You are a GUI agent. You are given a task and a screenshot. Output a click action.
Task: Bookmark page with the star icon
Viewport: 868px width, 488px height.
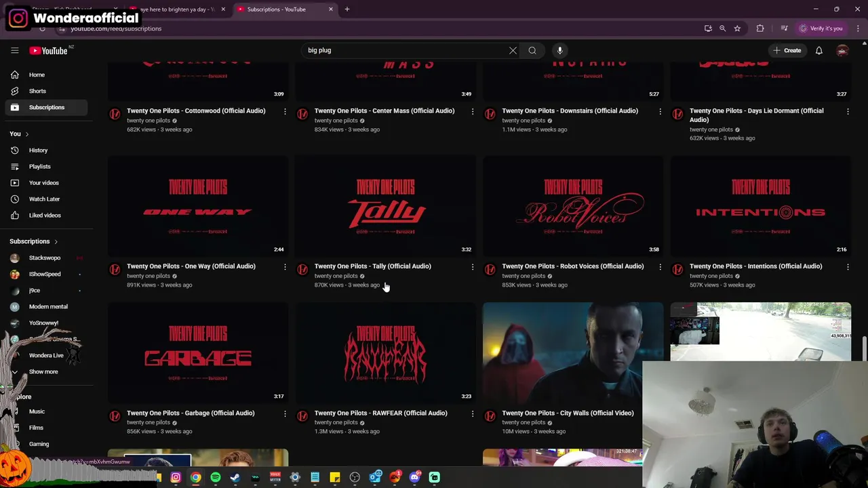click(x=737, y=28)
